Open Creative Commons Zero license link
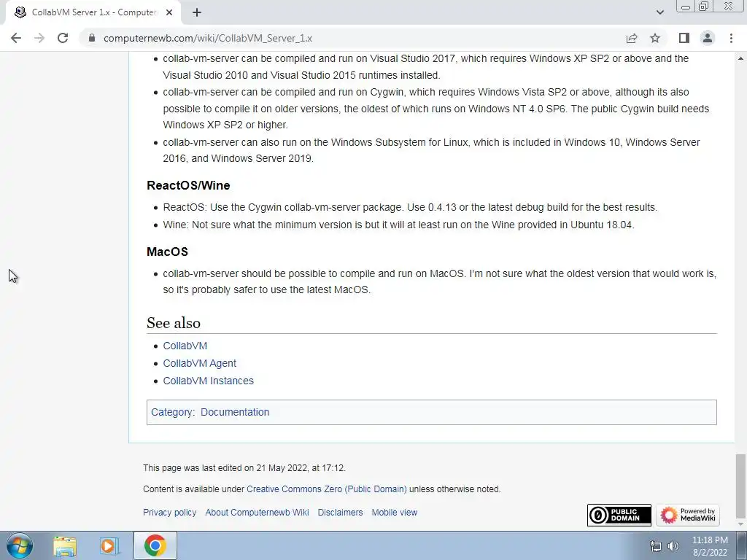 (326, 489)
